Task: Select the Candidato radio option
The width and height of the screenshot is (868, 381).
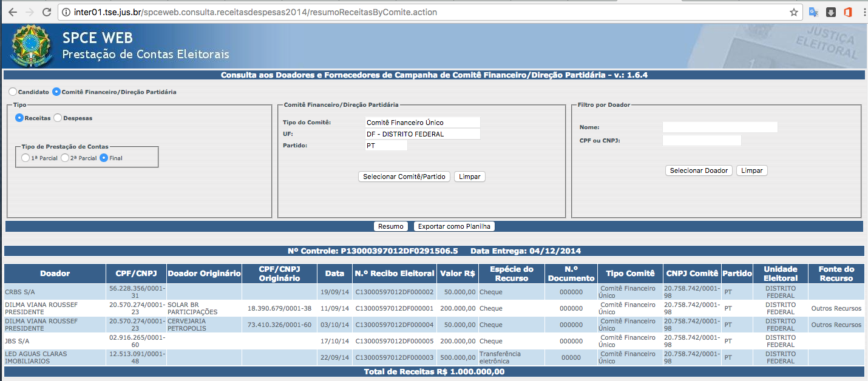Action: (x=13, y=92)
